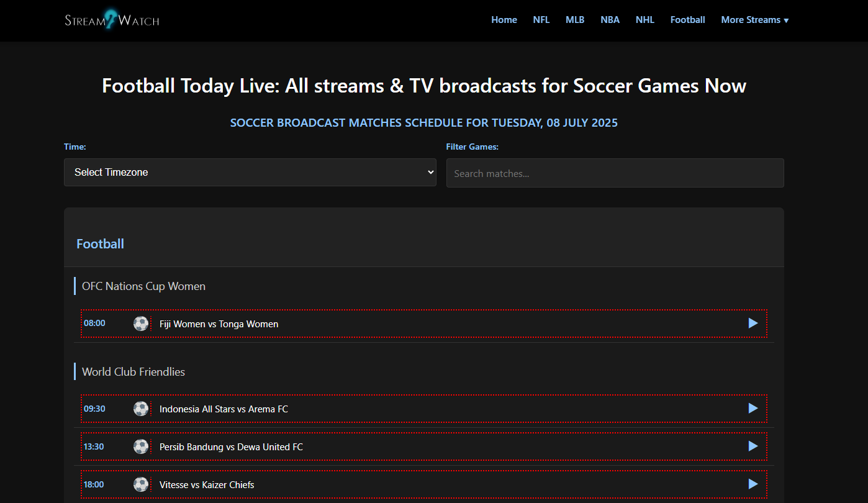Click the Filter Games label
This screenshot has width=868, height=503.
pyautogui.click(x=472, y=147)
